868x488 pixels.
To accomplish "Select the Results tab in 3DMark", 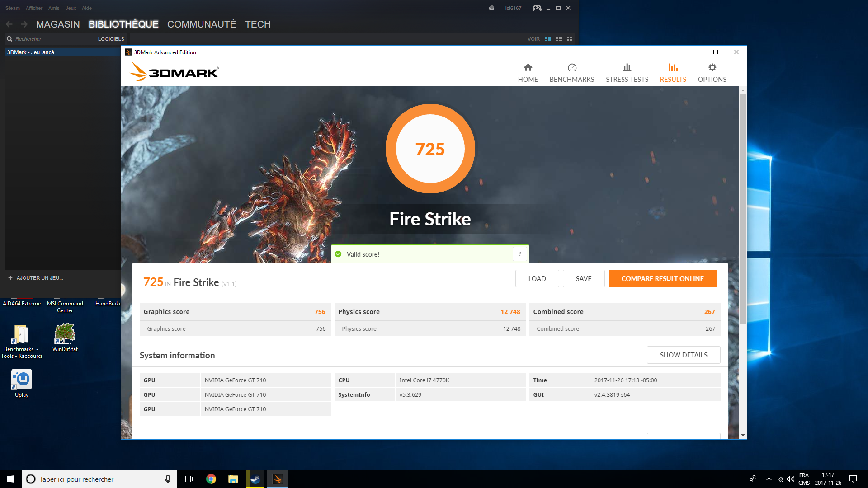I will pos(673,73).
